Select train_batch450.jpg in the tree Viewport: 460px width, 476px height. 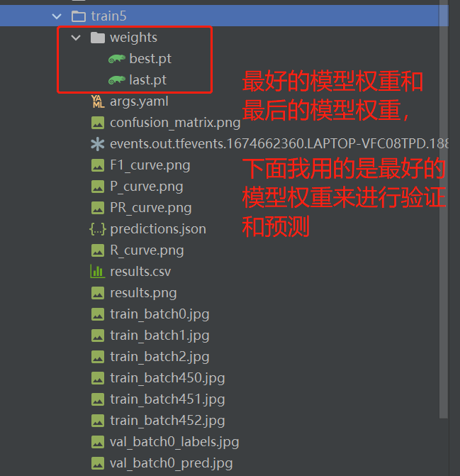167,378
